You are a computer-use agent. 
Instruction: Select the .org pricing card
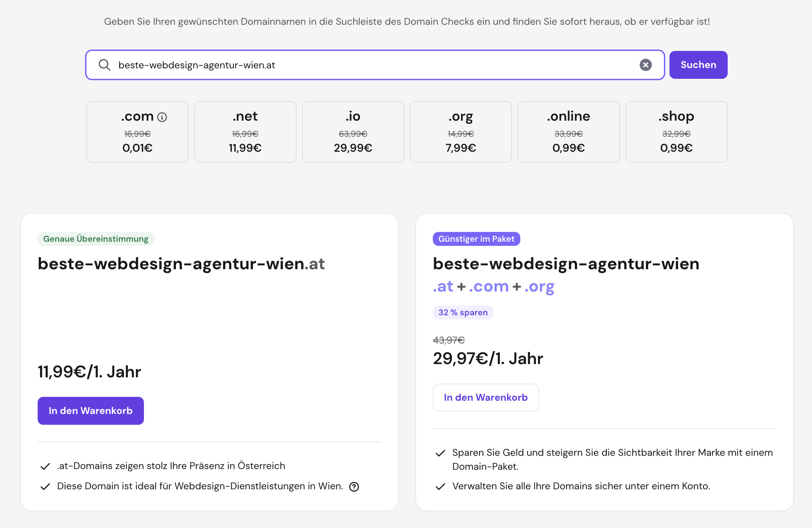tap(460, 132)
